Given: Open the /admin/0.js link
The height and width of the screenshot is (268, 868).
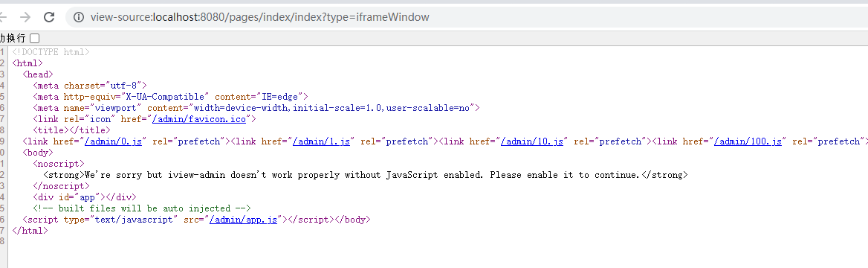Looking at the screenshot, I should tap(114, 141).
